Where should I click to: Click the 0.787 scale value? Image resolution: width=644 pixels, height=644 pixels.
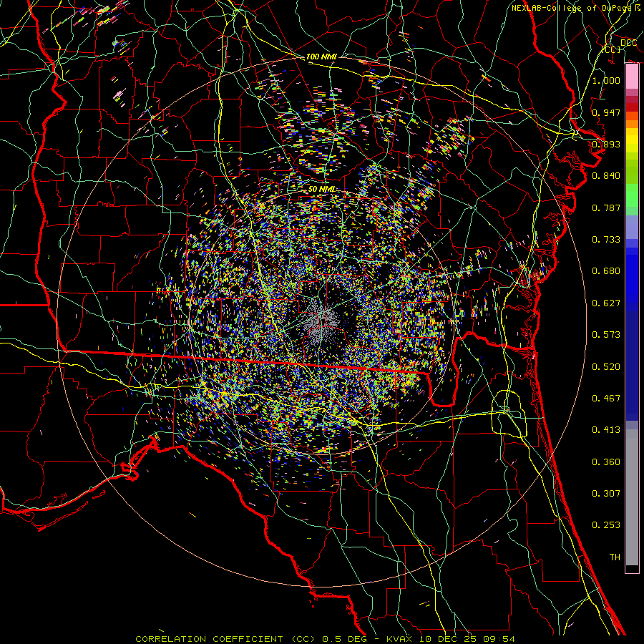(606, 208)
